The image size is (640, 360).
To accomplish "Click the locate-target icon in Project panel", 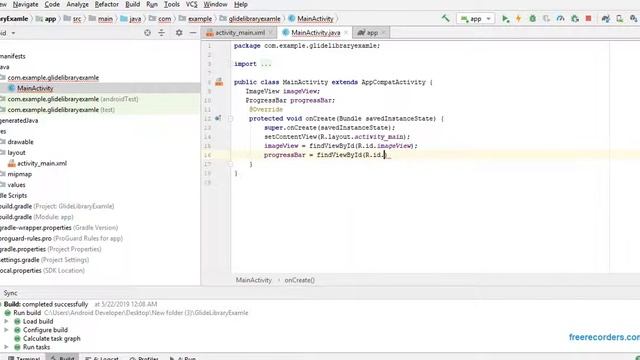I will point(147,33).
